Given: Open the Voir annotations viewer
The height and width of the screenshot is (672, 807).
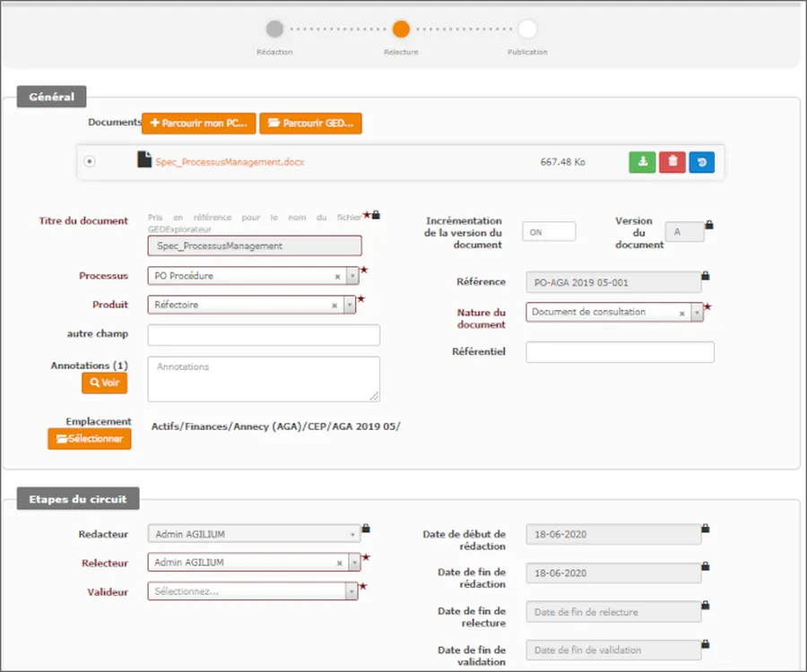Looking at the screenshot, I should click(105, 382).
